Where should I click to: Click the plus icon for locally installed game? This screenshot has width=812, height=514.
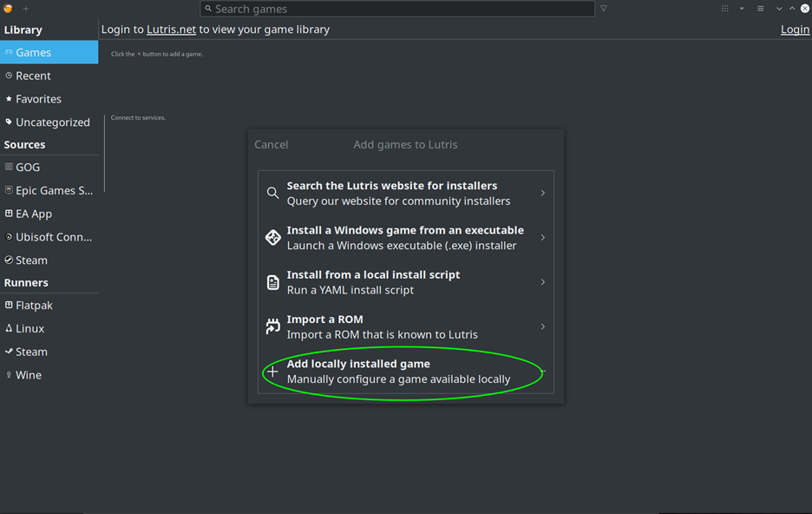click(273, 372)
